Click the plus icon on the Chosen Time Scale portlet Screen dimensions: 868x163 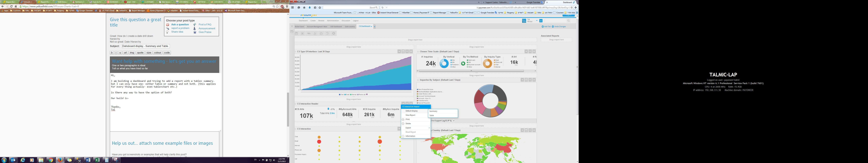click(530, 51)
